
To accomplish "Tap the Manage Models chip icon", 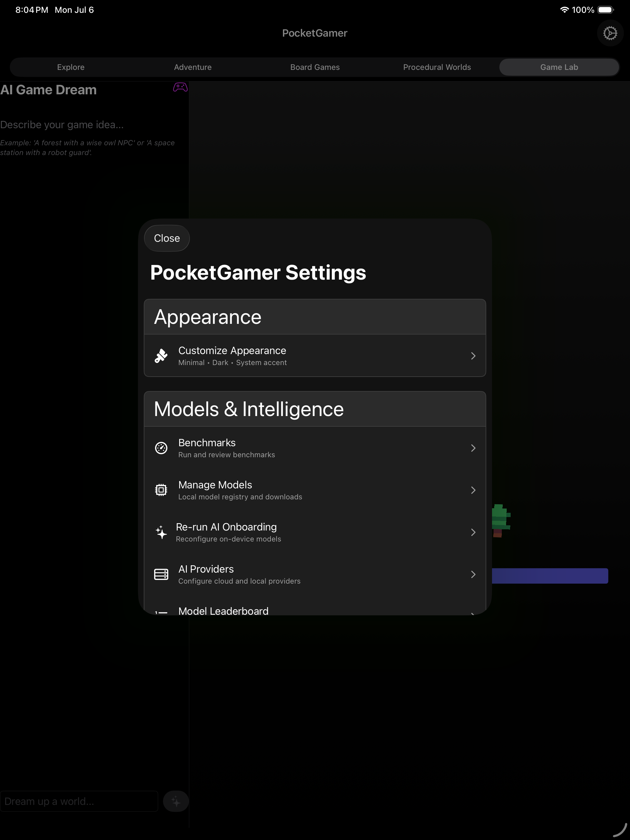I will click(161, 490).
